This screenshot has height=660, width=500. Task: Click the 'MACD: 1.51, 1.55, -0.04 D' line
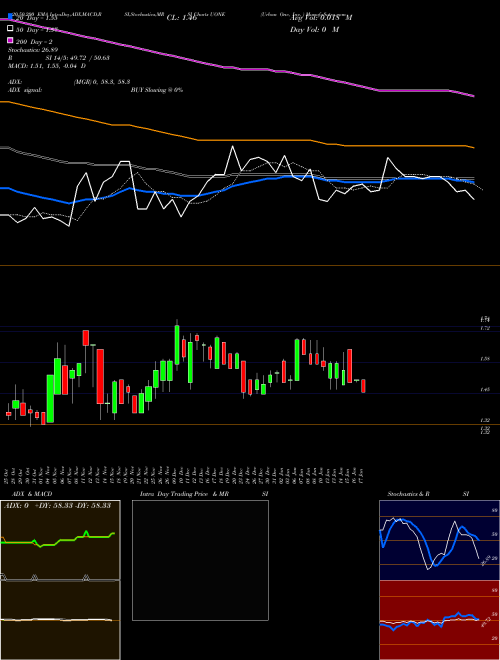[x=47, y=66]
